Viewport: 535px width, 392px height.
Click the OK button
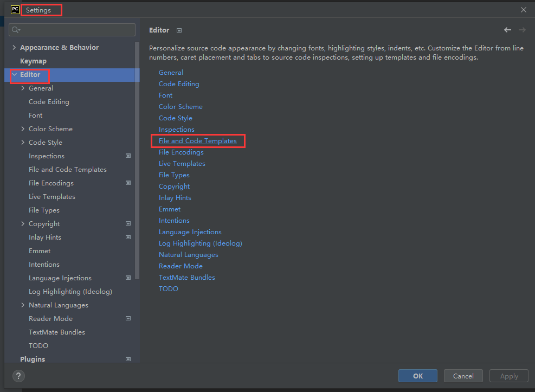click(417, 376)
